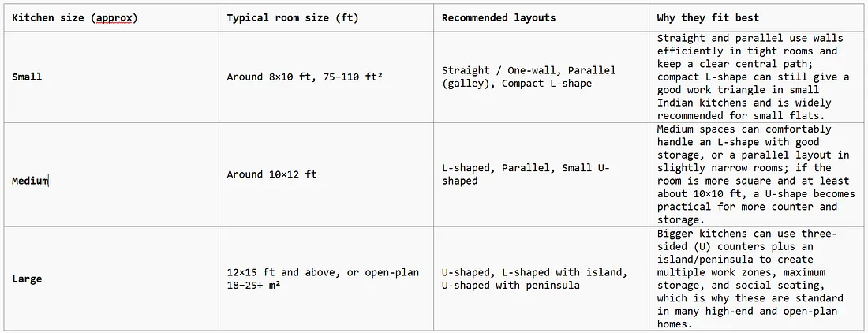Click the 'Kitchen size (approx)' header cell
868x333 pixels.
(x=110, y=17)
